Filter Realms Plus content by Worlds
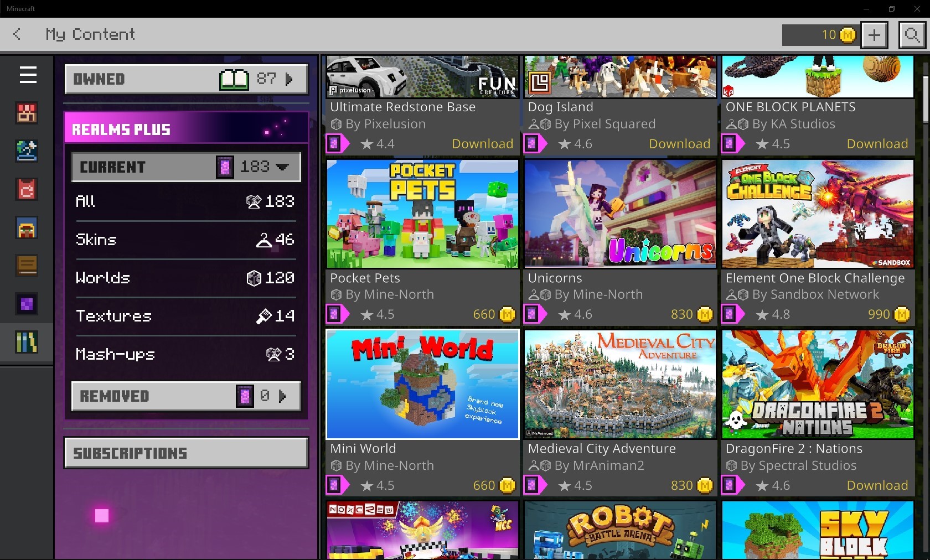The width and height of the screenshot is (930, 560). 185,278
